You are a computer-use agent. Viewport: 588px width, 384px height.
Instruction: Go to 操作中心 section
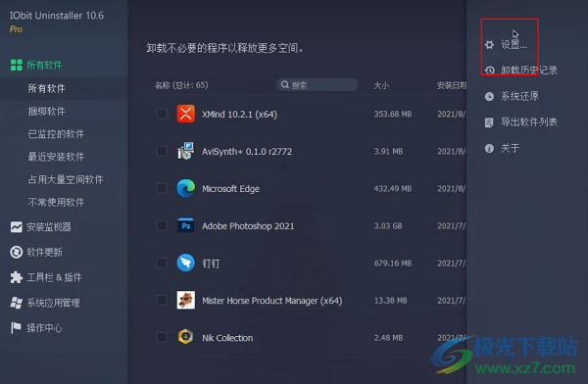pyautogui.click(x=44, y=328)
